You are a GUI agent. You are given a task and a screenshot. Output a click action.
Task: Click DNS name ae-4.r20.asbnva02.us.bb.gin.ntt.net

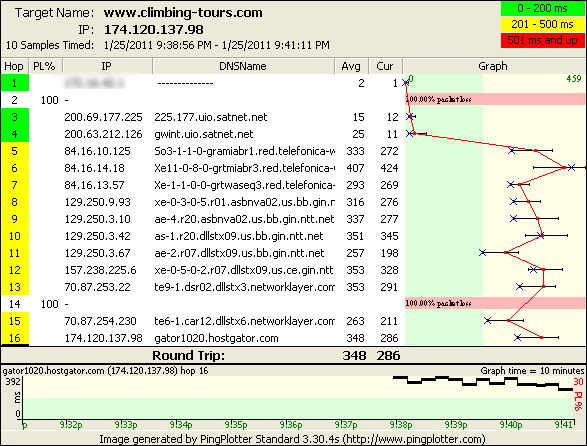(244, 219)
